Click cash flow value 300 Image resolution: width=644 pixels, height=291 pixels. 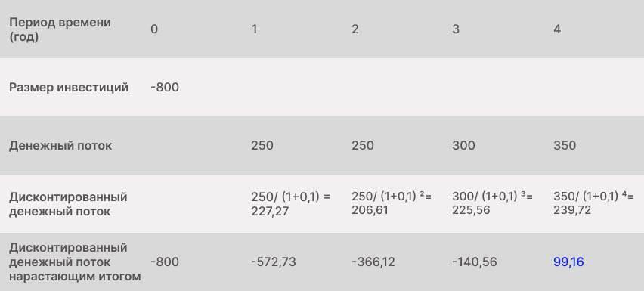pyautogui.click(x=463, y=146)
